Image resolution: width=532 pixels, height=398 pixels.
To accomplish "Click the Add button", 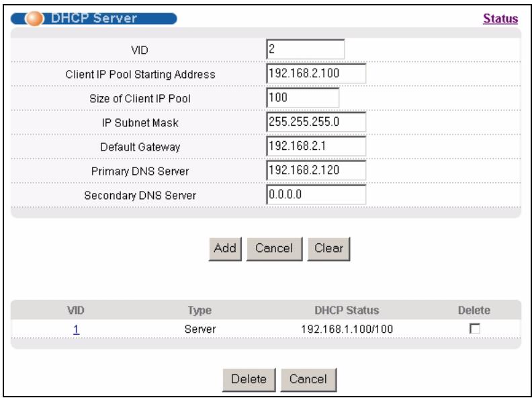I will (225, 249).
